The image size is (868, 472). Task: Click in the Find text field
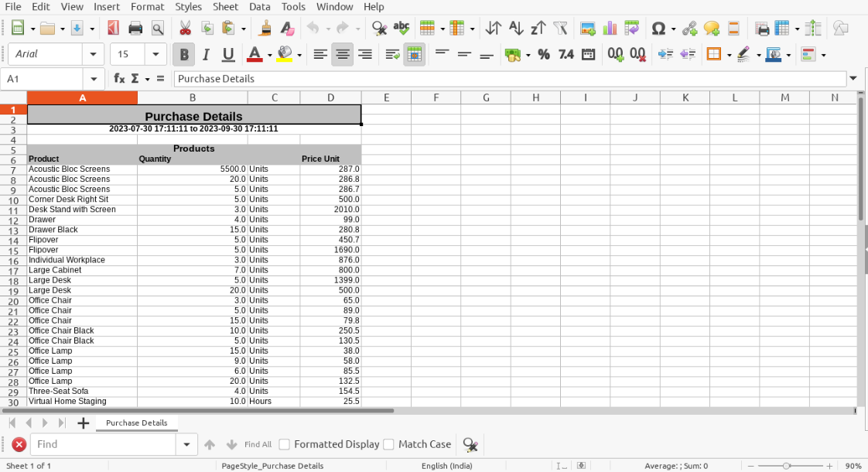[103, 444]
